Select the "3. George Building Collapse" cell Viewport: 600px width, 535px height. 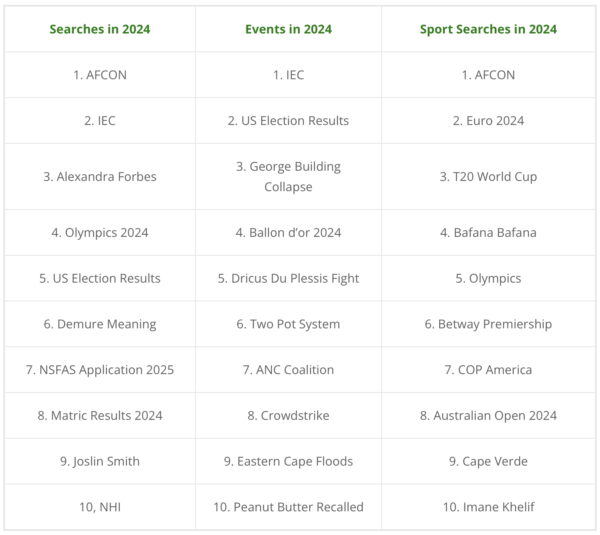pos(288,177)
